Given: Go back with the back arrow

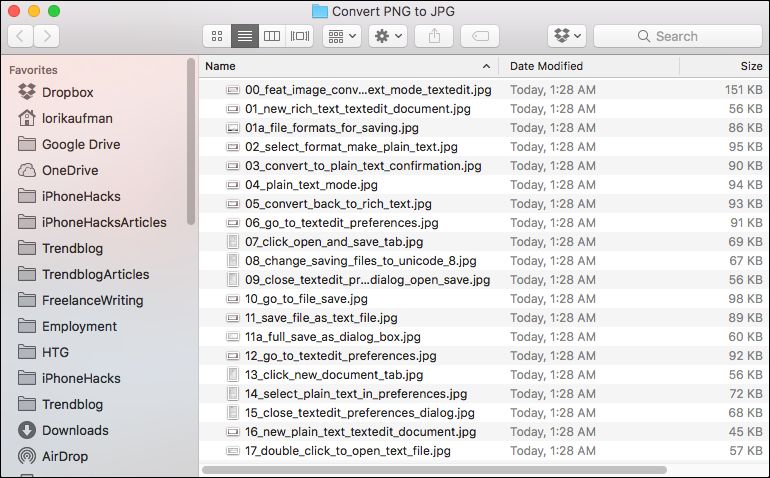Looking at the screenshot, I should 20,36.
